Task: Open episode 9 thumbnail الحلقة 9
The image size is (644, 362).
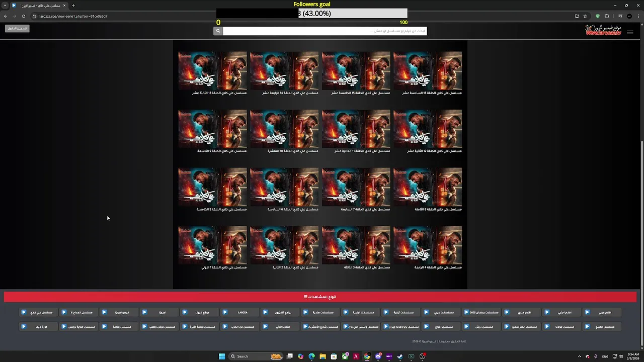Action: point(212,129)
